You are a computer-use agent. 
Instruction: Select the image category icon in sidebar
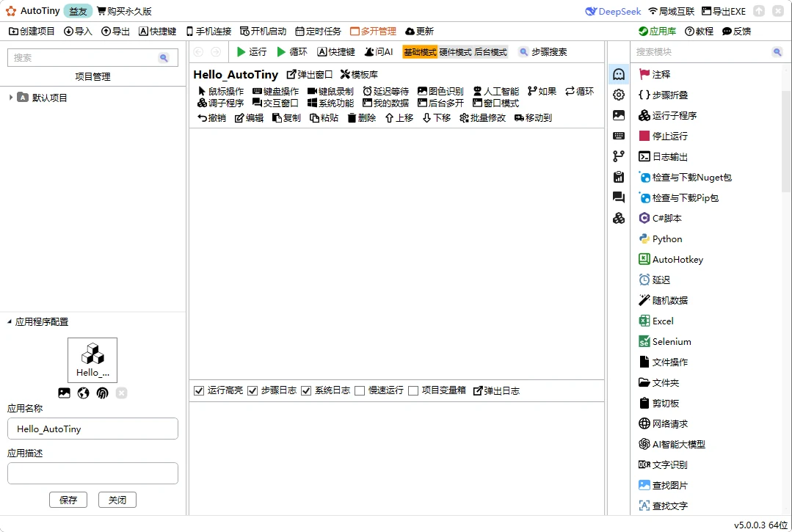(x=619, y=115)
